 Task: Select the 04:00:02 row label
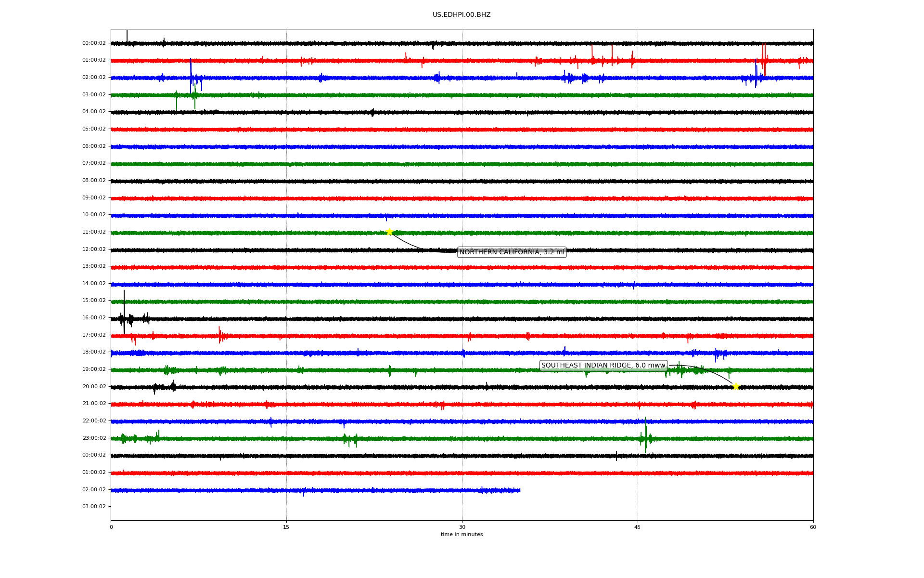click(94, 112)
